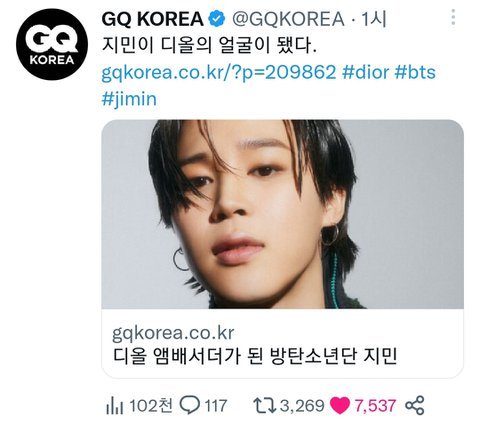The width and height of the screenshot is (480, 424).
Task: Open the #dior hashtag
Action: (x=366, y=72)
